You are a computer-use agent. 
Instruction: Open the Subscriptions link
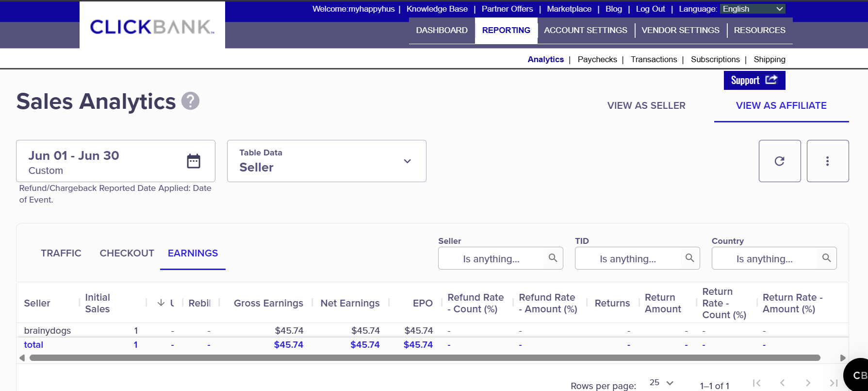coord(715,59)
